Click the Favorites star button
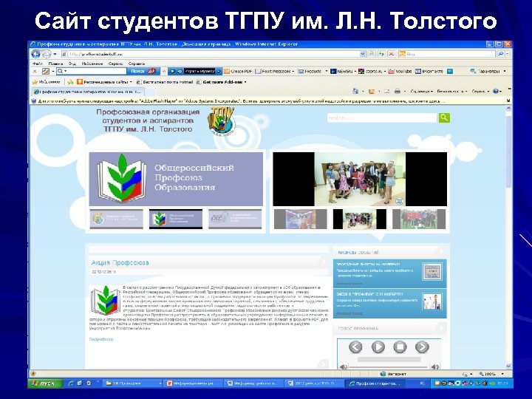Viewport: 532px width, 399px height. (47, 82)
